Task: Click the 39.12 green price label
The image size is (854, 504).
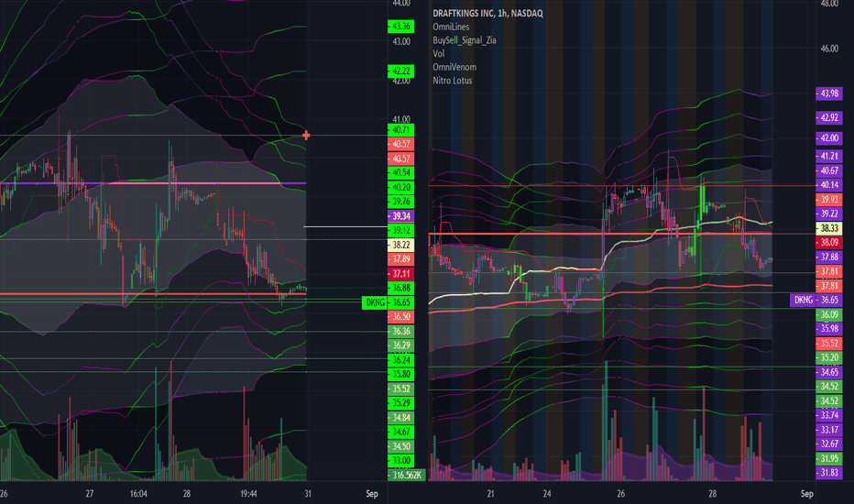Action: point(400,231)
